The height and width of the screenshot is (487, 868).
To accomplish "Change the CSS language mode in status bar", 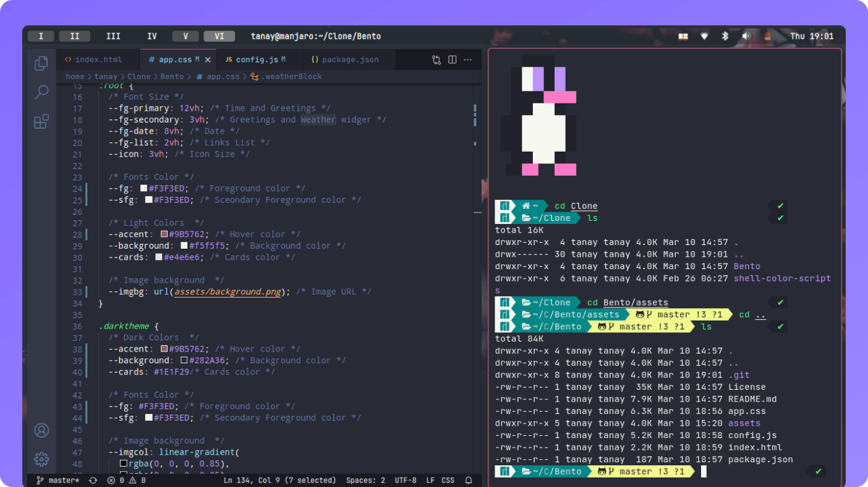I will (448, 480).
